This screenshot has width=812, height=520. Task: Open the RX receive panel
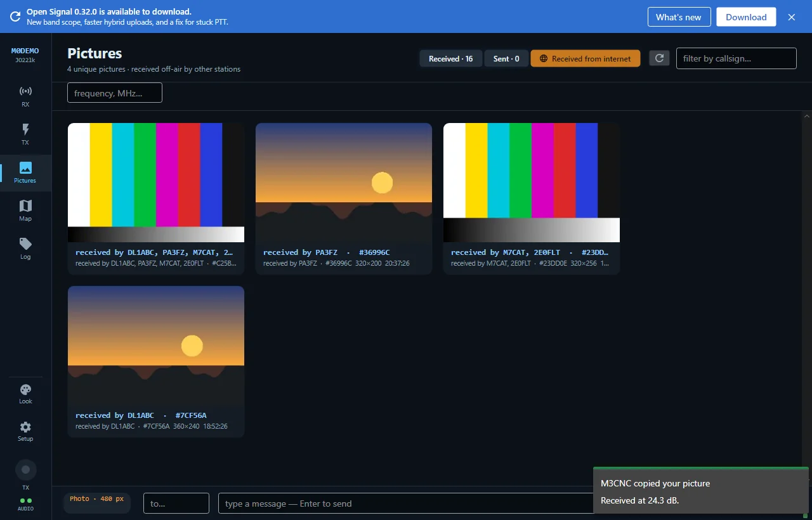25,97
